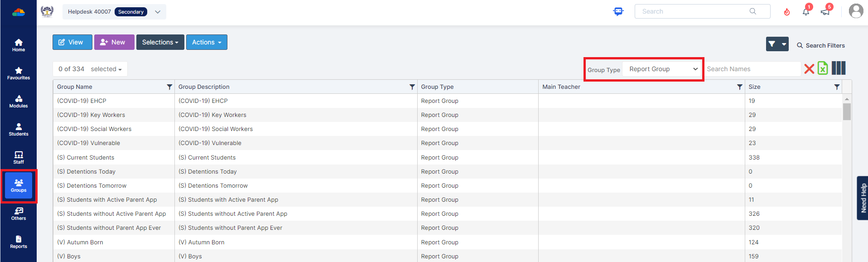This screenshot has height=262, width=868.
Task: Open the Need Help side tab
Action: 863,198
